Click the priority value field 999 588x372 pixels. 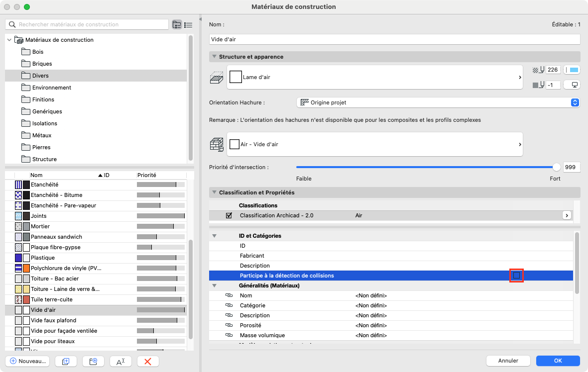(x=572, y=167)
